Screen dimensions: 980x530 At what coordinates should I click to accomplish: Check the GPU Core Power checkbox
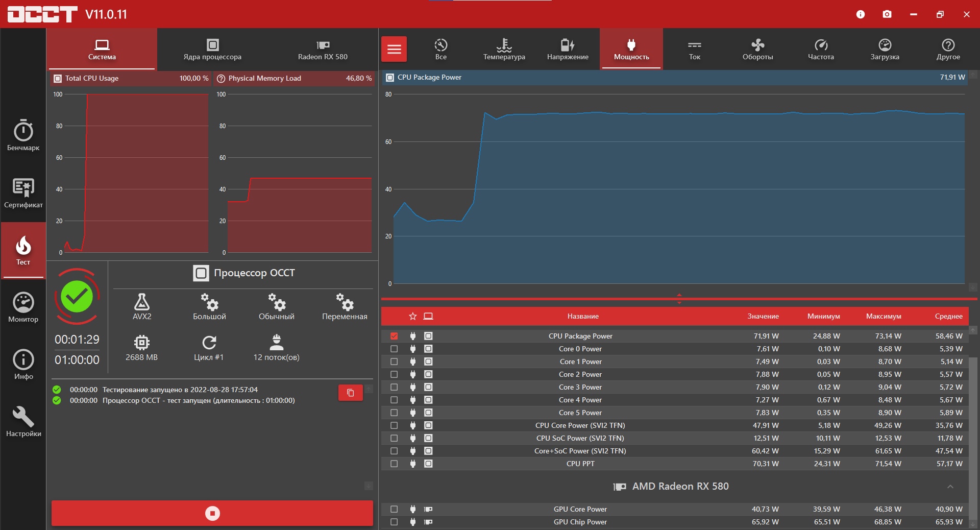(394, 509)
